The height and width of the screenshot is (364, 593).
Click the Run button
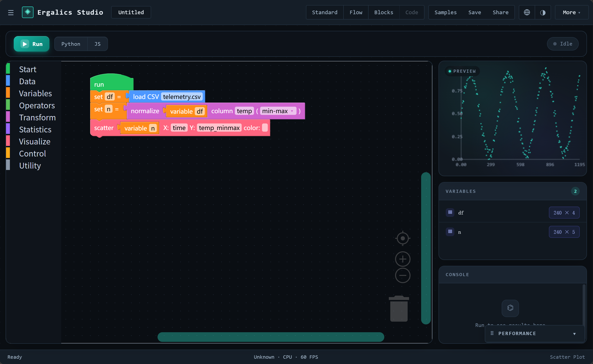32,44
